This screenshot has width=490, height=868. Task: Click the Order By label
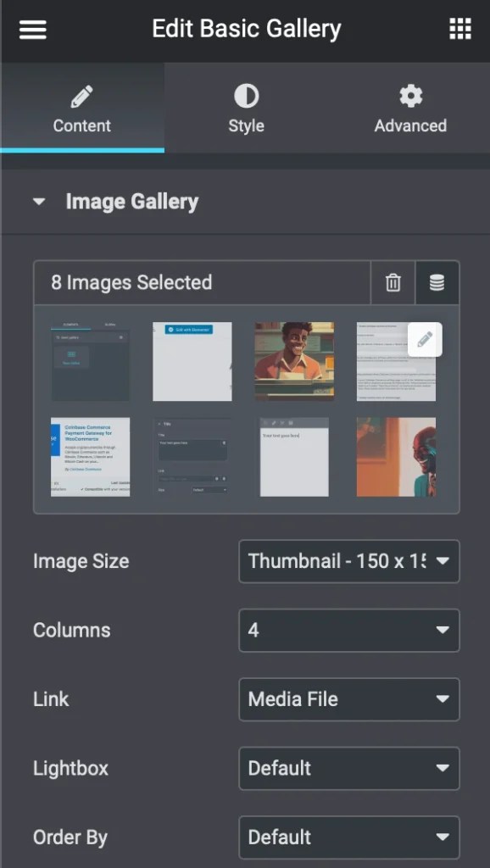70,837
